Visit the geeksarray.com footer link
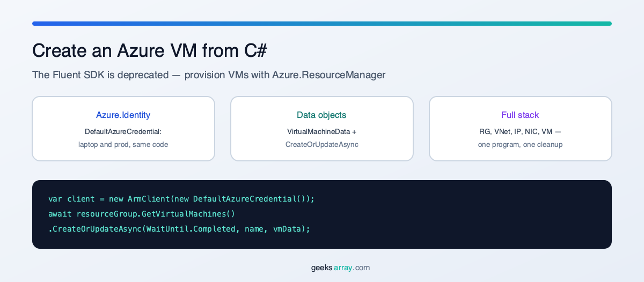The image size is (644, 282). coord(340,268)
